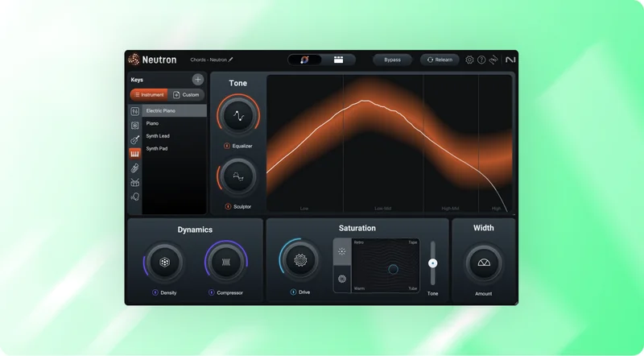Select the keys piano category icon
The image size is (644, 356).
point(134,154)
